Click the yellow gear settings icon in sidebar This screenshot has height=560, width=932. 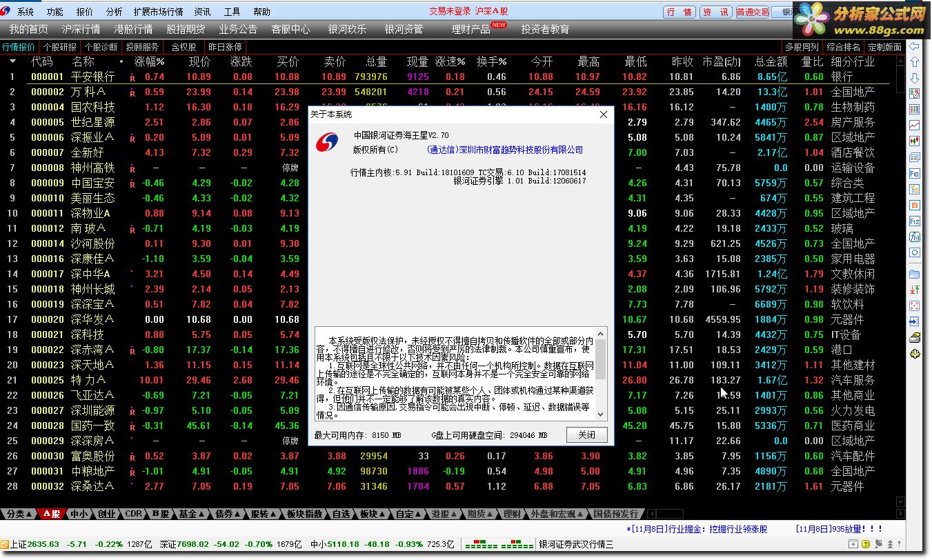tap(915, 354)
